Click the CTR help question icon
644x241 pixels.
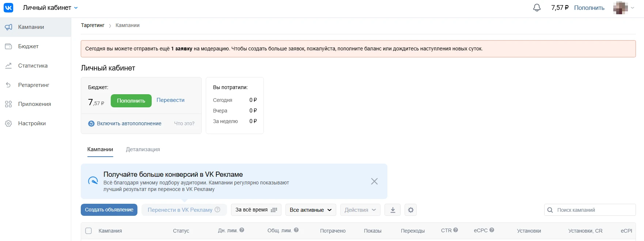pos(456,230)
